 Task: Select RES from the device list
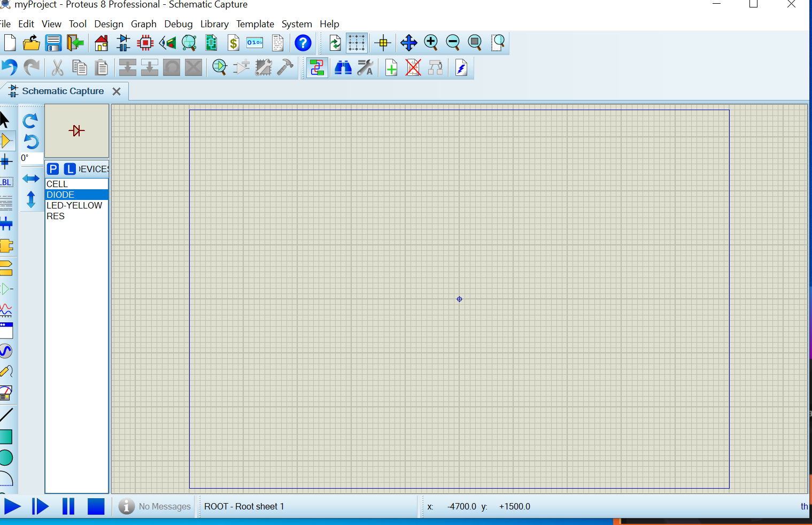tap(56, 216)
